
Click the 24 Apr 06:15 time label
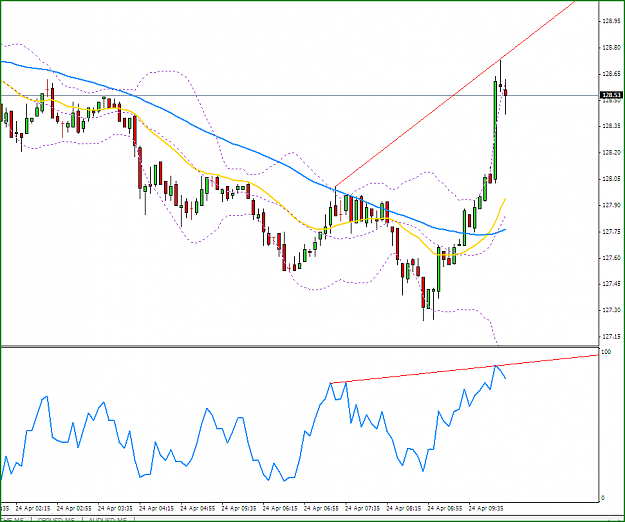[x=280, y=508]
